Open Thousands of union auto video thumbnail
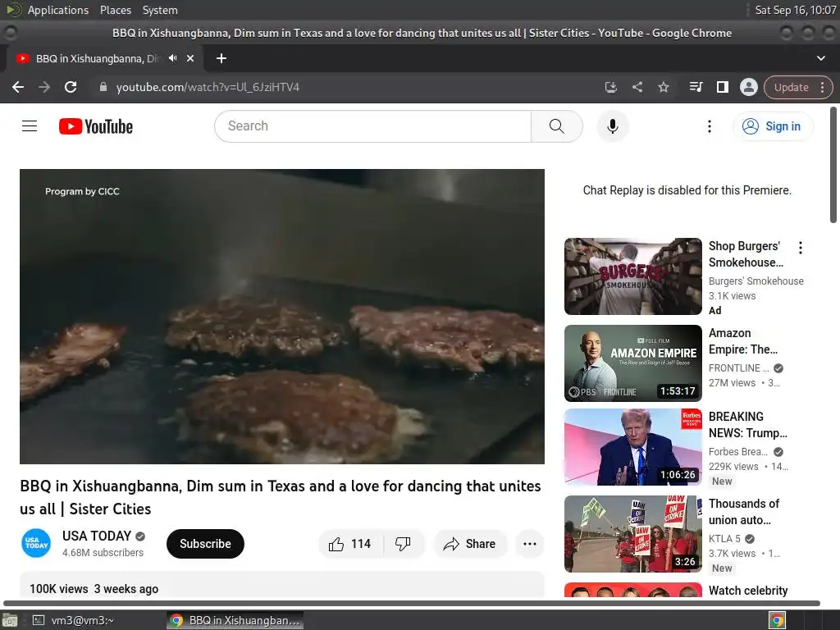840x630 pixels. (x=632, y=534)
